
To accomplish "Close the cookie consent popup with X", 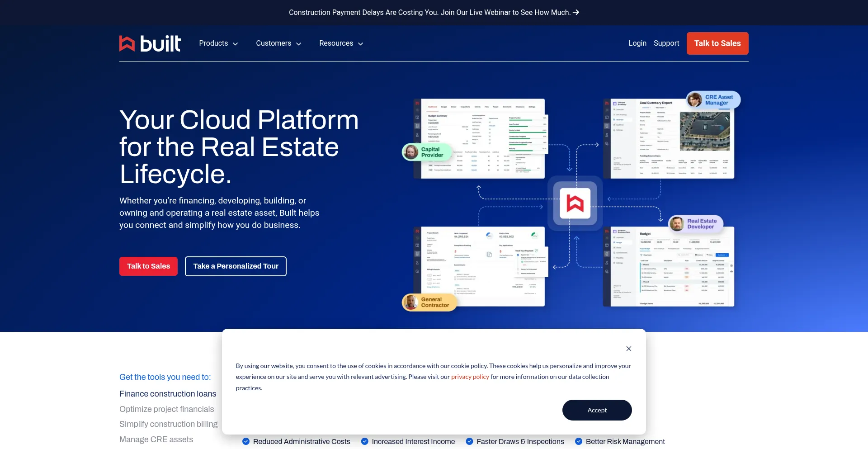I will pos(628,349).
